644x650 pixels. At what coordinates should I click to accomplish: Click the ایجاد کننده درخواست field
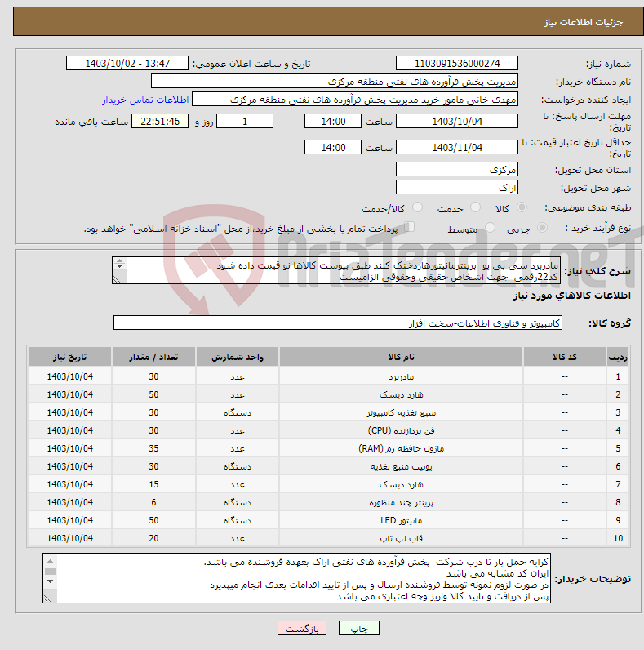click(x=355, y=100)
